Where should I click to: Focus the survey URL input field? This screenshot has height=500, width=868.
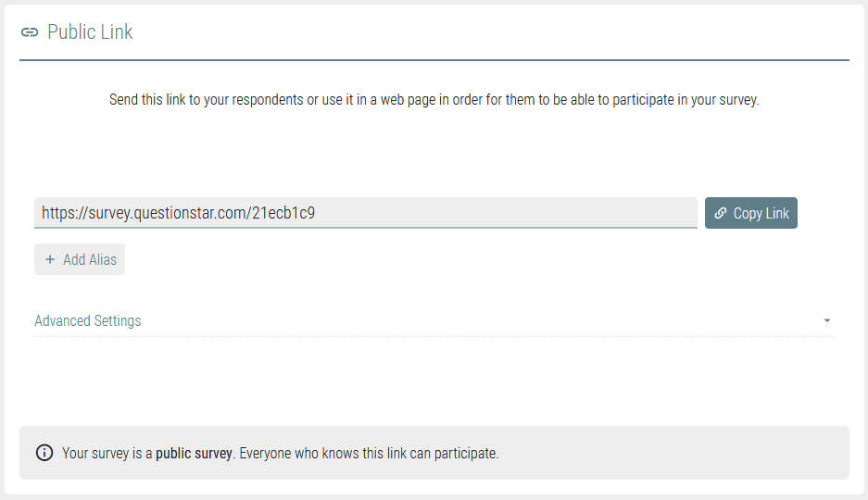pyautogui.click(x=365, y=213)
